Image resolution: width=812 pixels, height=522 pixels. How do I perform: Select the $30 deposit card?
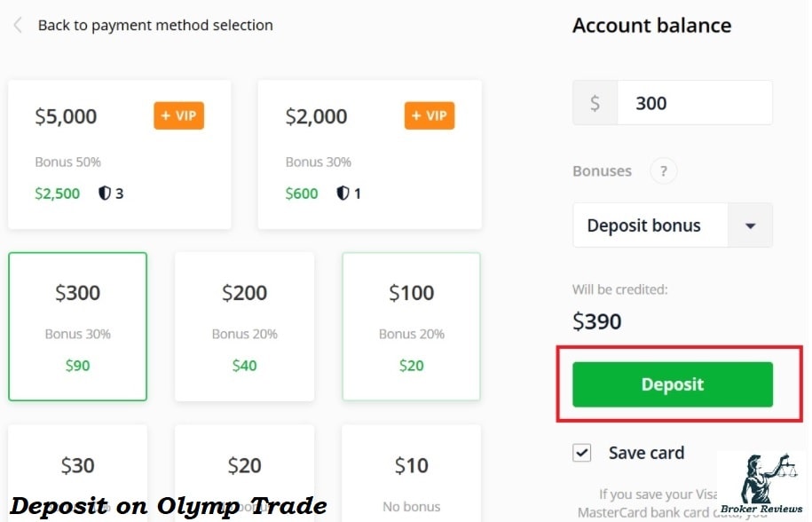coord(78,474)
